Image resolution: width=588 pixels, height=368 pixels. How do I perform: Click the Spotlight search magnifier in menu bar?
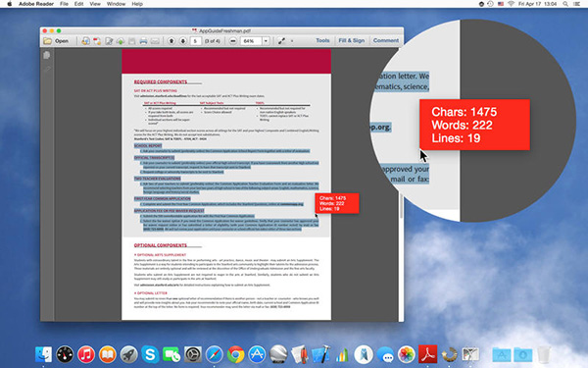click(565, 4)
